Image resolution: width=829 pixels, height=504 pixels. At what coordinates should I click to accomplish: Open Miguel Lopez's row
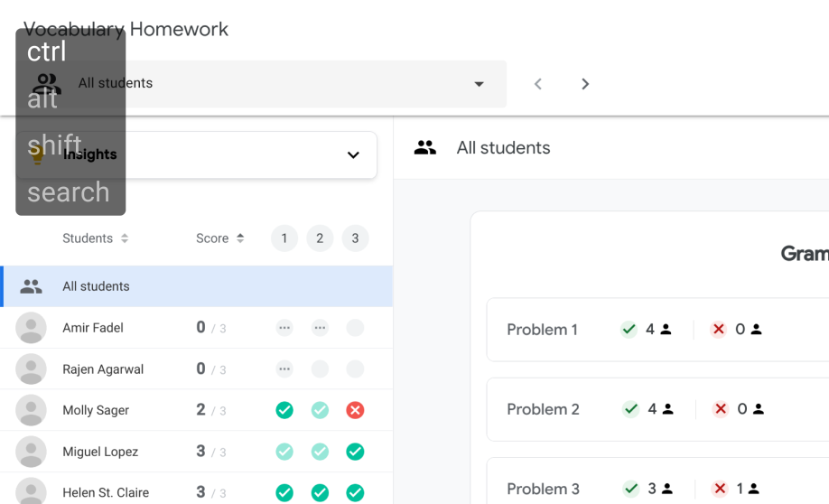[197, 451]
